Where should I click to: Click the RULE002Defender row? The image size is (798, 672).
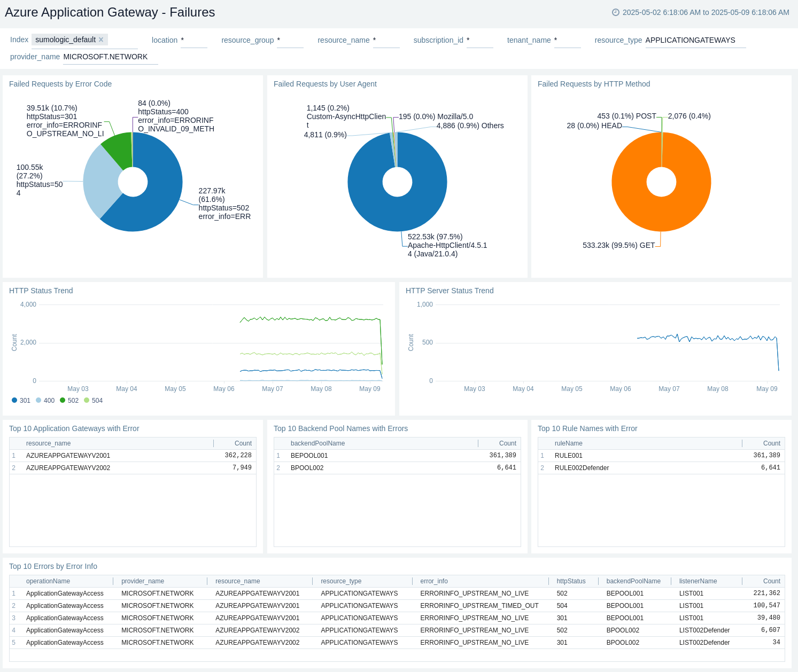tap(661, 468)
